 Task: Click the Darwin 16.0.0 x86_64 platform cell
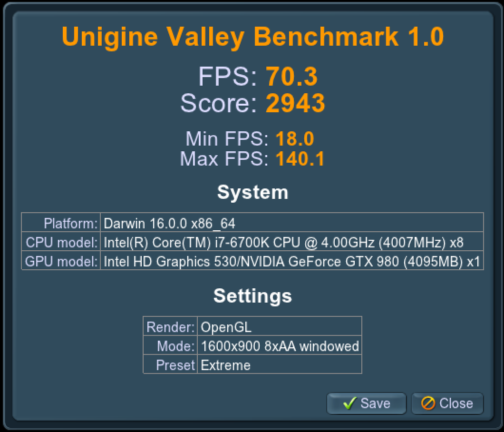pos(292,223)
